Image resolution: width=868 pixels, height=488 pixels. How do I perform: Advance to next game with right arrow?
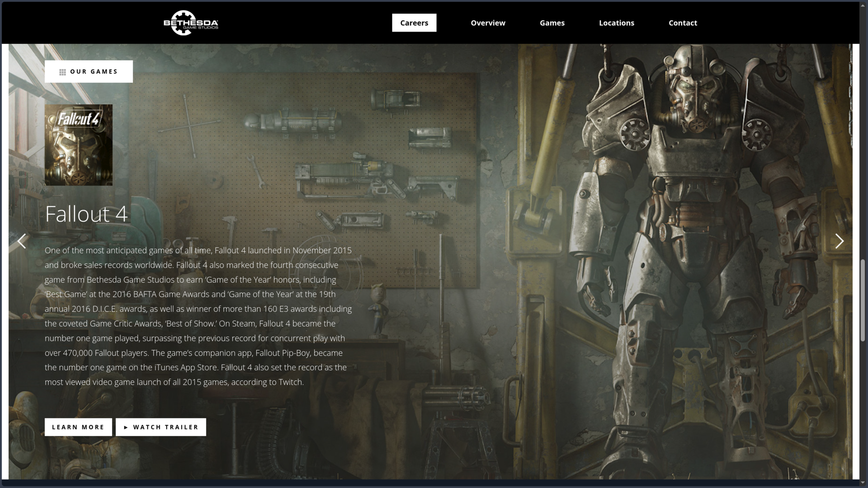840,241
